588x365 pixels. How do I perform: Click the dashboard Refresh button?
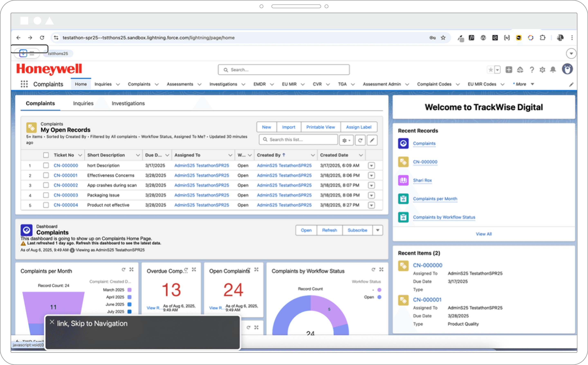329,230
